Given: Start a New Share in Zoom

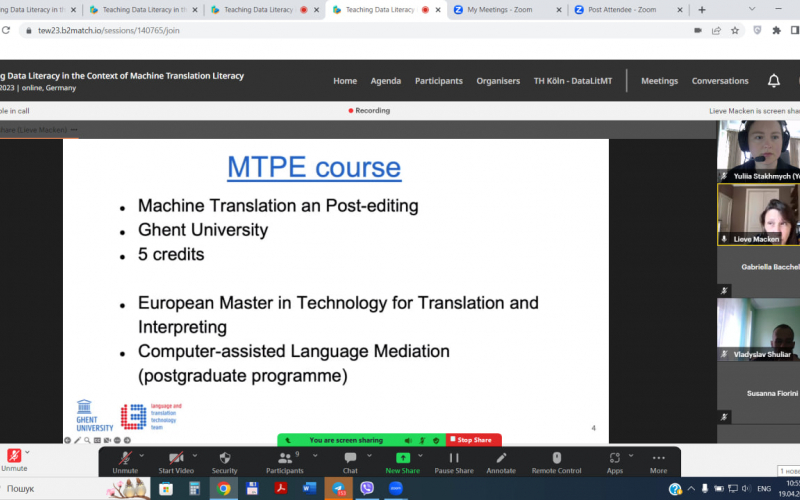Looking at the screenshot, I should (403, 463).
